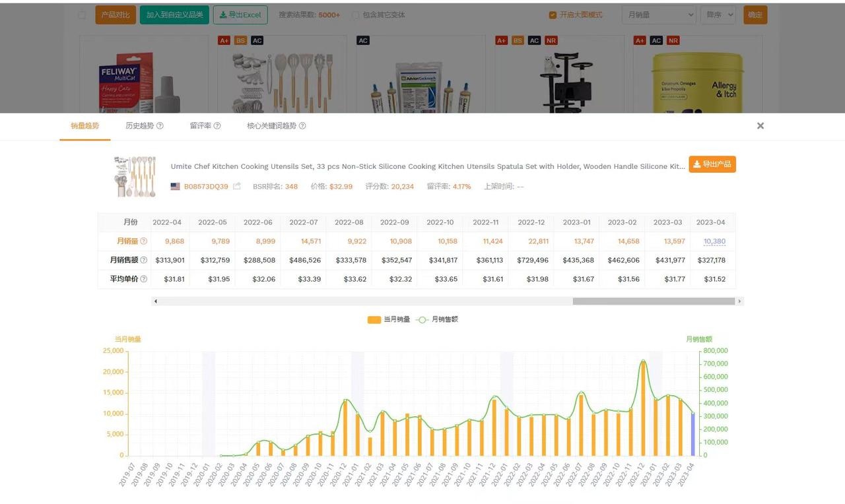Click the Feliway MultiCat product image

(140, 81)
